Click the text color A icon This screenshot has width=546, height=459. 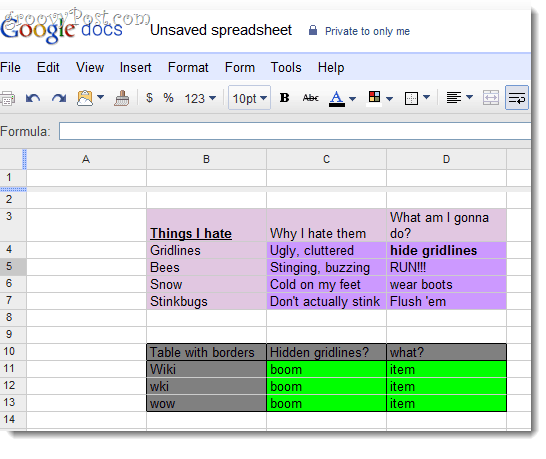(x=337, y=99)
